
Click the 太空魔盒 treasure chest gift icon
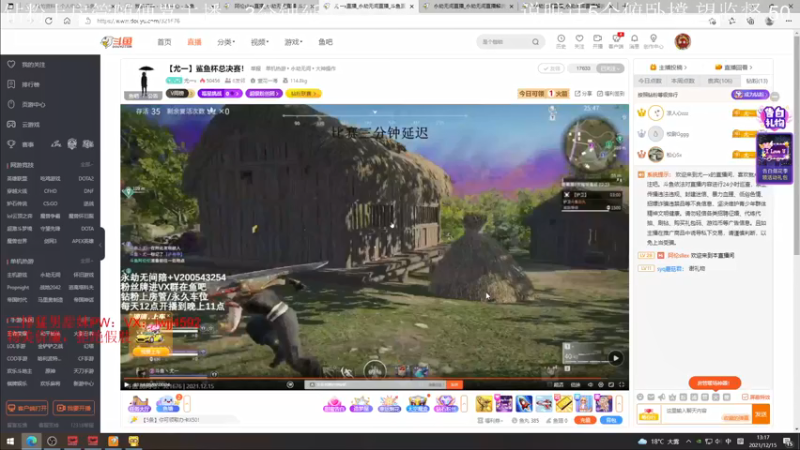pyautogui.click(x=417, y=404)
